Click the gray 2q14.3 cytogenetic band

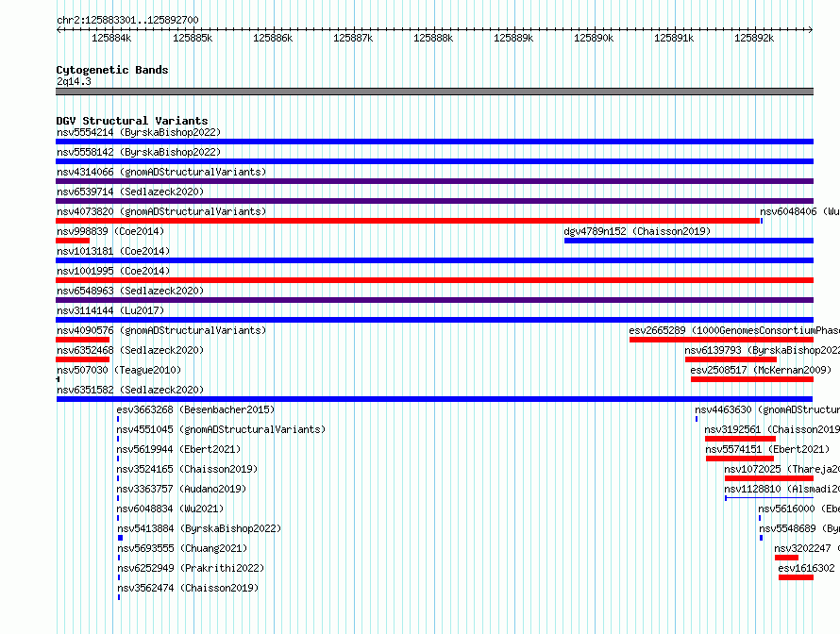tap(434, 92)
